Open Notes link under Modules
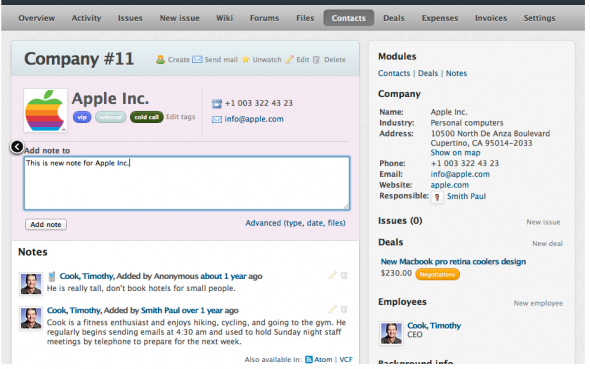Viewport: 590px width, 369px height. pyautogui.click(x=456, y=73)
